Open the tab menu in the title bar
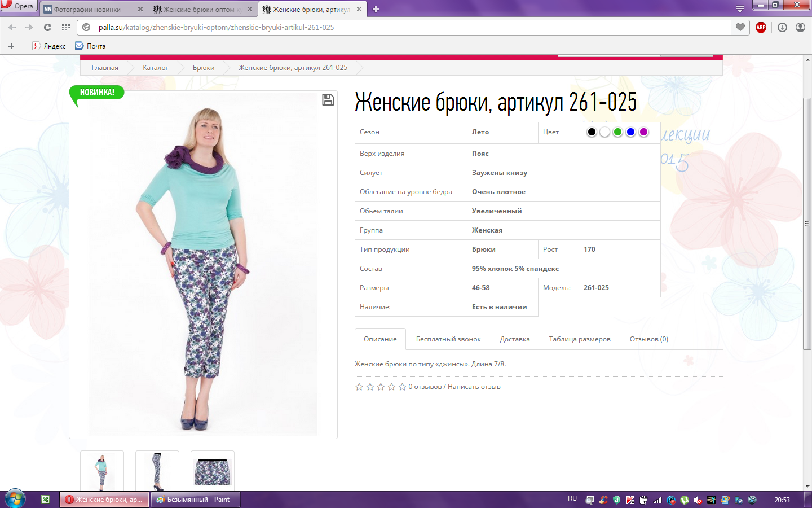Viewport: 812px width, 508px height. tap(740, 9)
